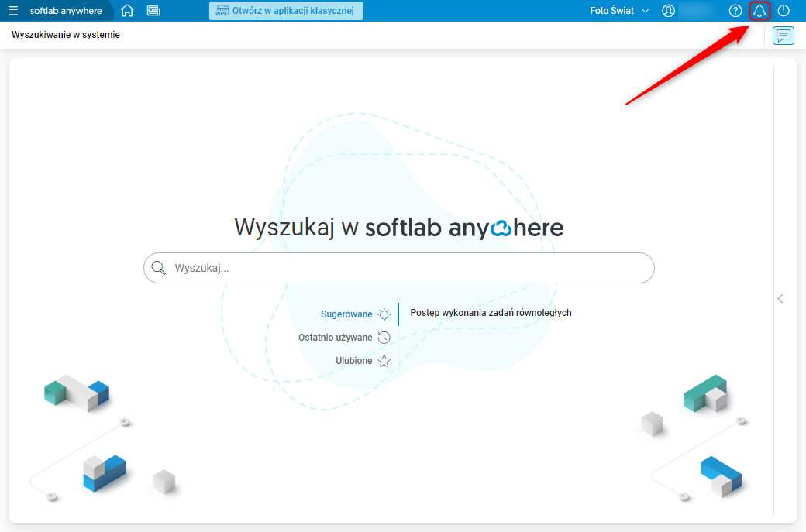Screen dimensions: 806x532
Task: Click the magnifier icon in the search bar
Action: (158, 267)
